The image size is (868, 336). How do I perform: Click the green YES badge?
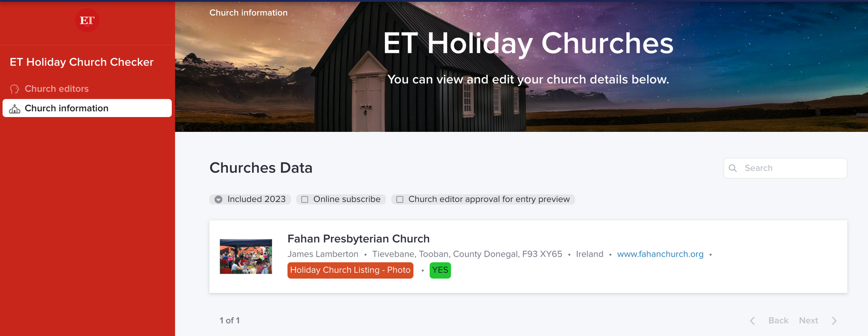click(x=440, y=270)
